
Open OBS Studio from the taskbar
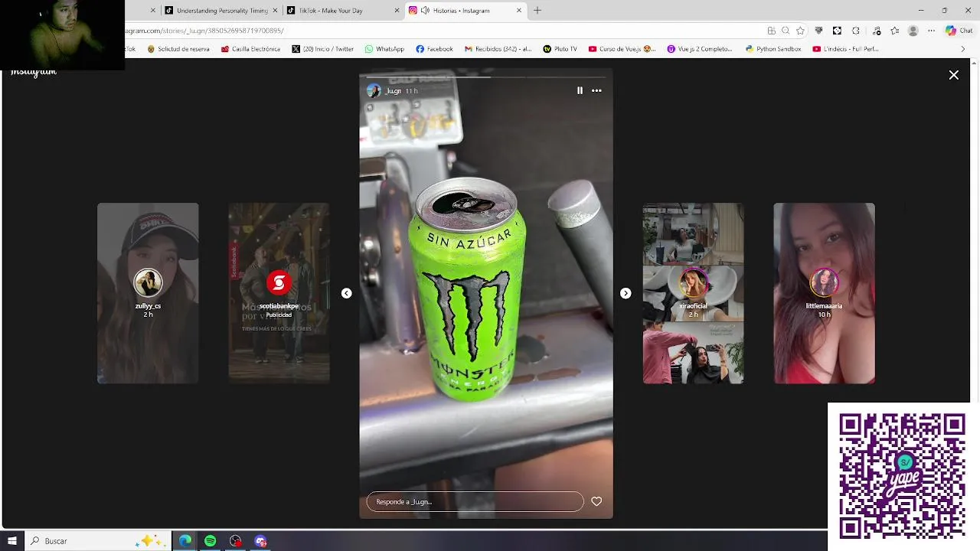pos(235,541)
